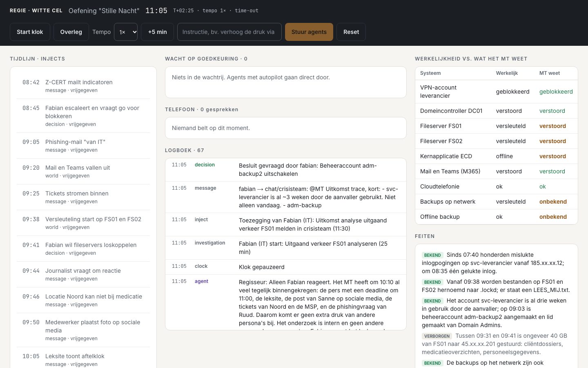Focus the Instructie input field
Image resolution: width=588 pixels, height=368 pixels.
click(229, 32)
